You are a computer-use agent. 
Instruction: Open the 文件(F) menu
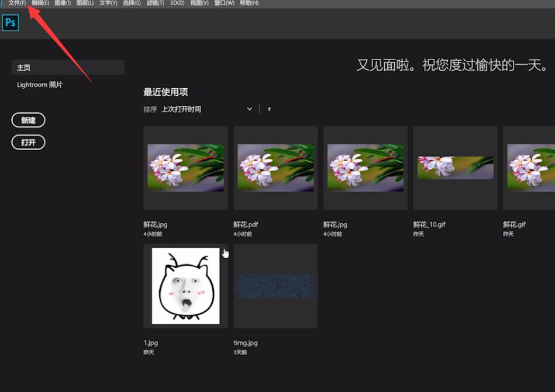17,3
